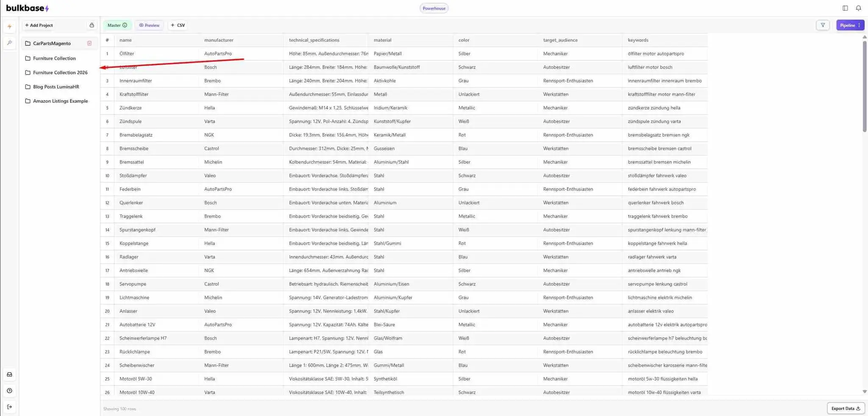Viewport: 868px width, 416px height.
Task: Click the Kraftstofffilter cell
Action: click(x=156, y=94)
